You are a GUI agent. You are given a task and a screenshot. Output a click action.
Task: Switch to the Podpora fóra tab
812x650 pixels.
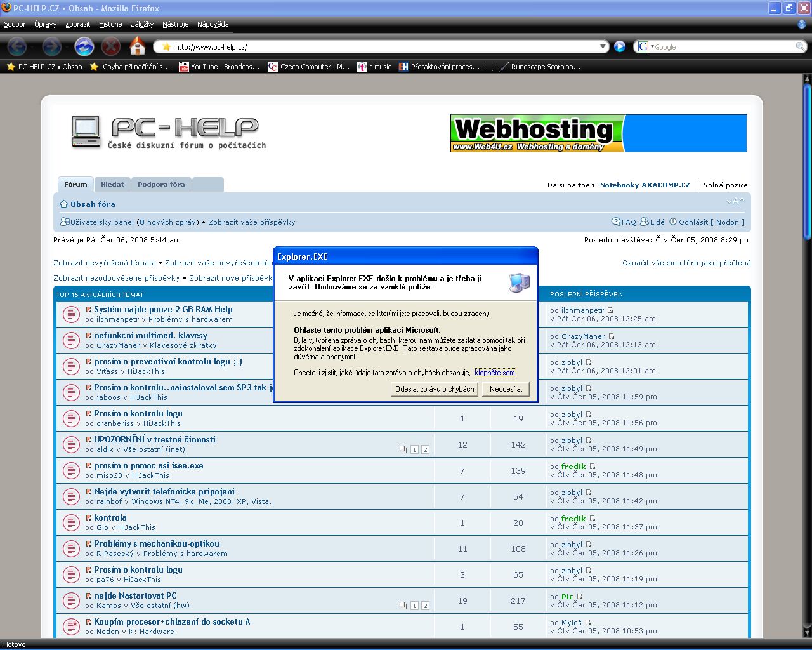(x=161, y=185)
